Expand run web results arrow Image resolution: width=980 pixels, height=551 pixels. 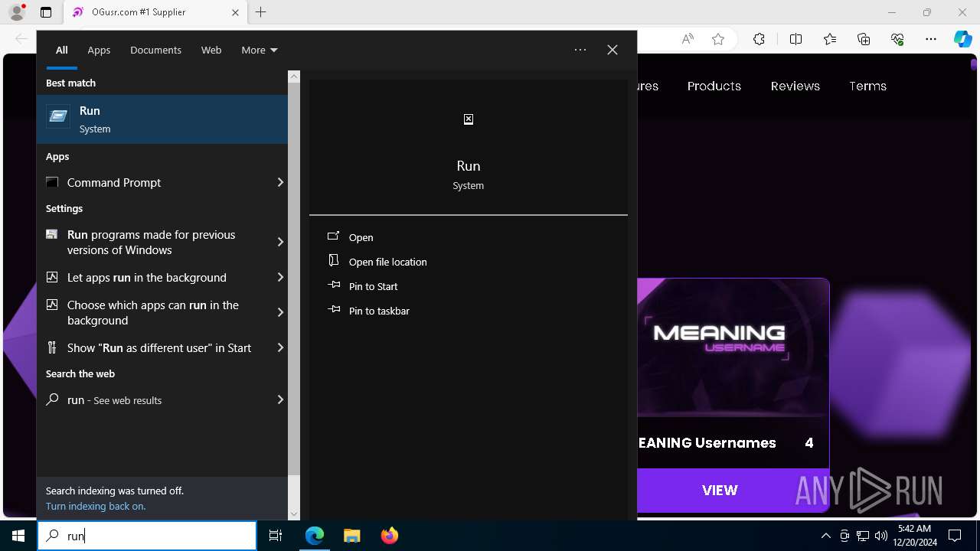280,399
